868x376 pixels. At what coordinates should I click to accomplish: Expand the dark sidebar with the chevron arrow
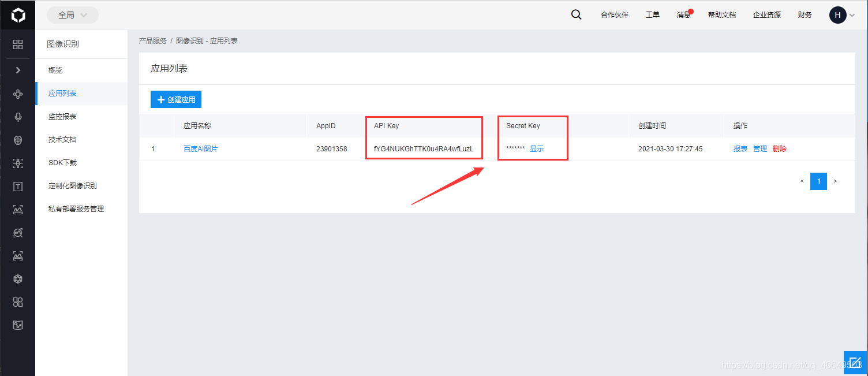18,70
